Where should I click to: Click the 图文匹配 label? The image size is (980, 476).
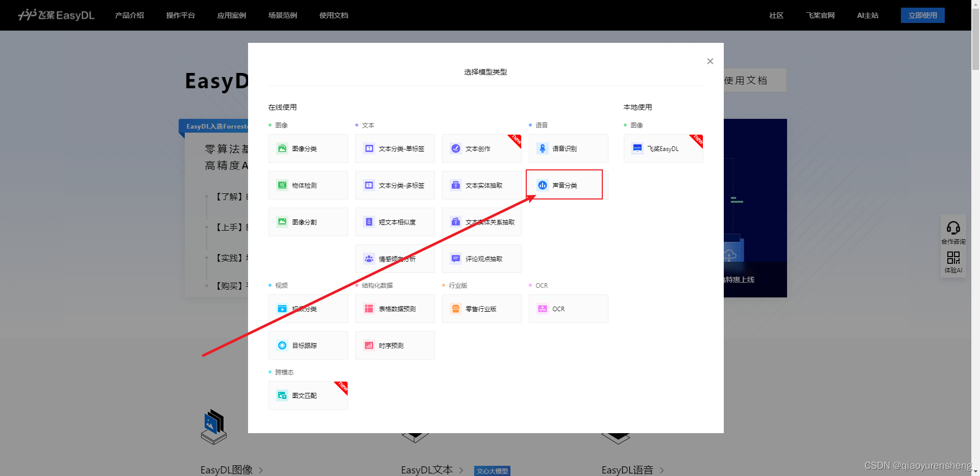coord(304,395)
